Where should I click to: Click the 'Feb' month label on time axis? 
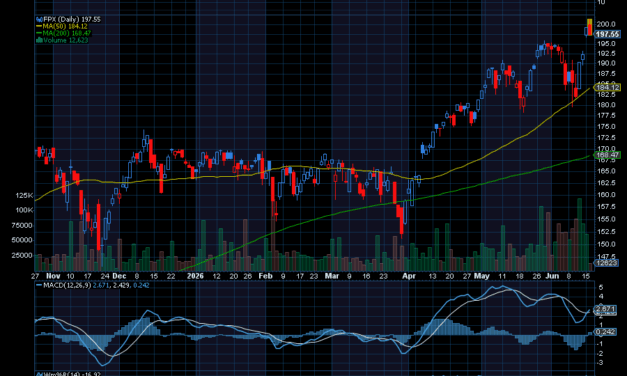[x=266, y=276]
